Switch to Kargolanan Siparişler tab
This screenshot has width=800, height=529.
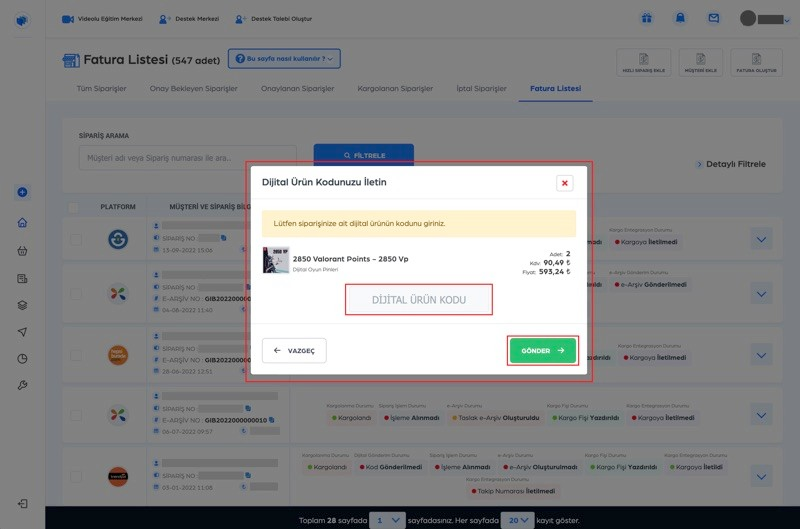(395, 88)
